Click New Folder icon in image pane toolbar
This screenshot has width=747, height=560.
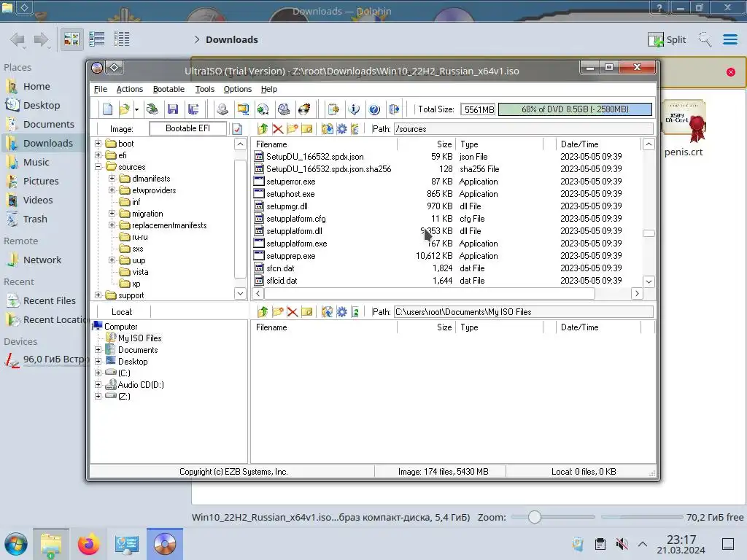(293, 128)
